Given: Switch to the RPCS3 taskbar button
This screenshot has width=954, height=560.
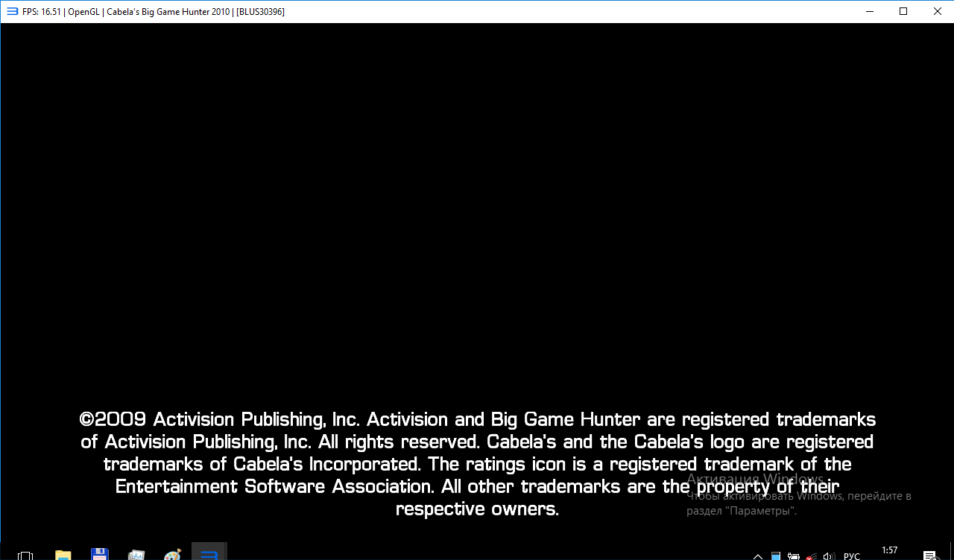Looking at the screenshot, I should coord(209,552).
